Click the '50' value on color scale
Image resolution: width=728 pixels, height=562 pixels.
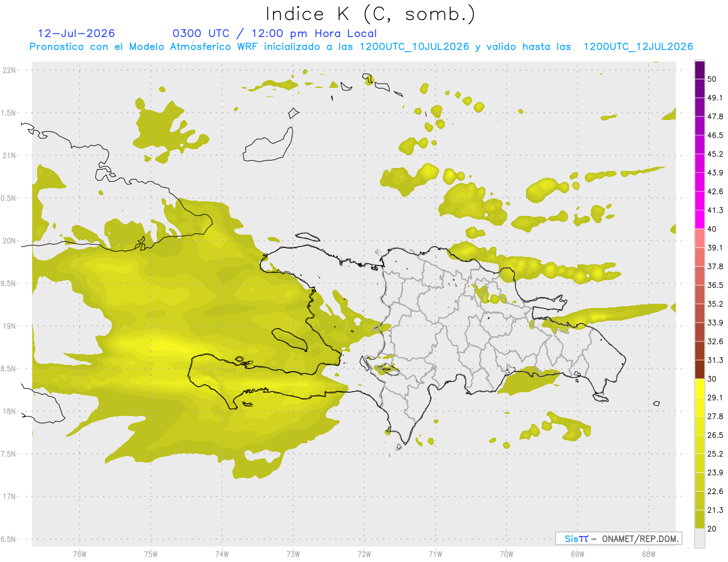coord(712,79)
